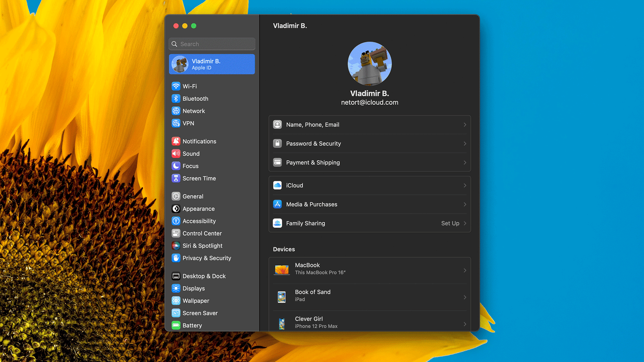The height and width of the screenshot is (362, 644).
Task: Click "Set Up" beside Family Sharing
Action: tap(450, 223)
